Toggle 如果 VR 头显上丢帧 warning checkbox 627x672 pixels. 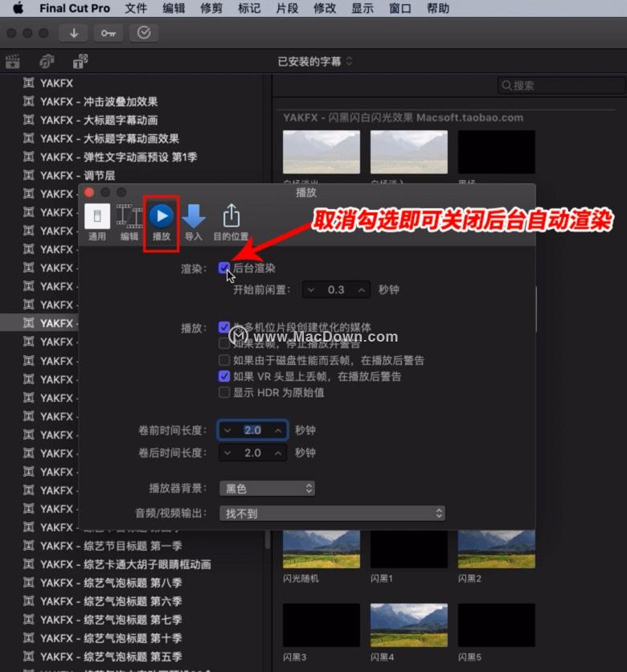tap(224, 376)
